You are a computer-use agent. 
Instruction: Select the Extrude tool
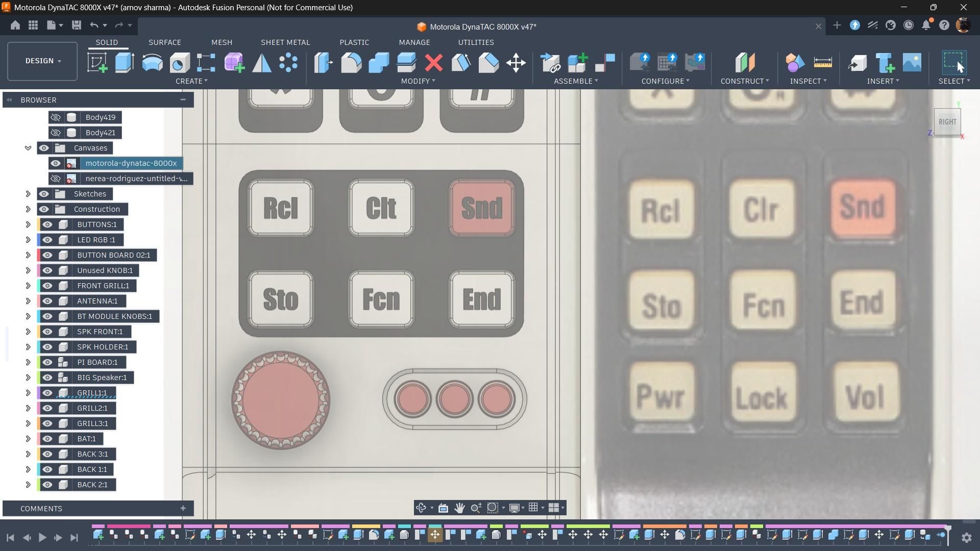[x=125, y=63]
